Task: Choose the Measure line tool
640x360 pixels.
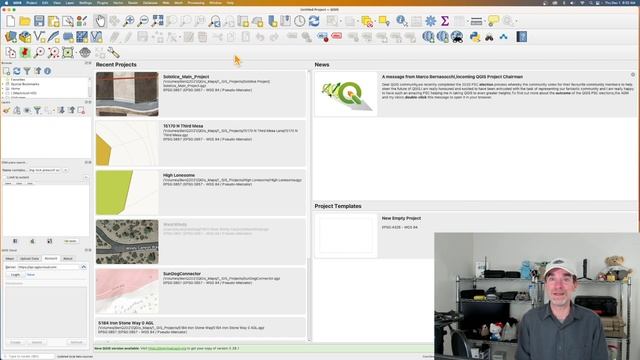Action: pyautogui.click(x=476, y=21)
